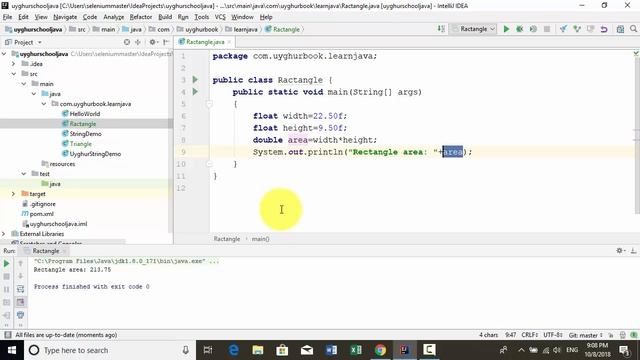Screen dimensions: 640x360
Task: Open Triangle class in project tree
Action: pyautogui.click(x=80, y=144)
